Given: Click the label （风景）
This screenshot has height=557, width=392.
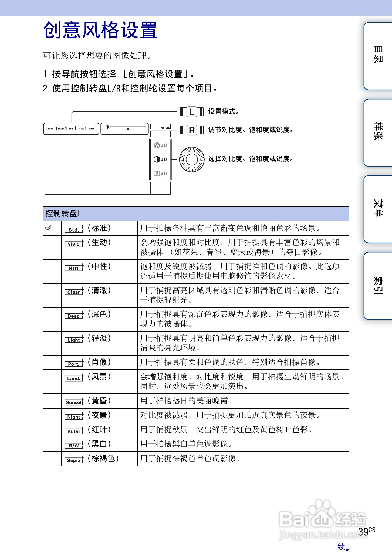Looking at the screenshot, I should (99, 377).
